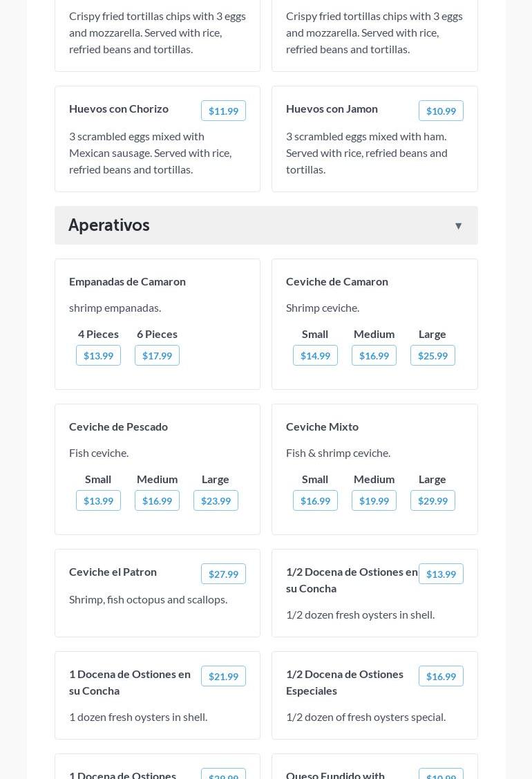Screen dimensions: 532x779
Task: Pick Small Ceviche de Camaron $14.99
Action: point(315,355)
